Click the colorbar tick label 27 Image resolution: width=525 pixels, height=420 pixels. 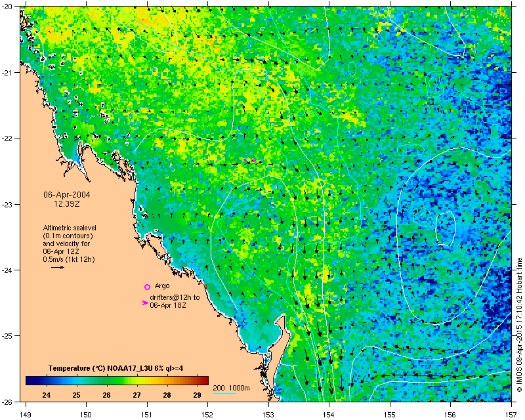(x=136, y=395)
